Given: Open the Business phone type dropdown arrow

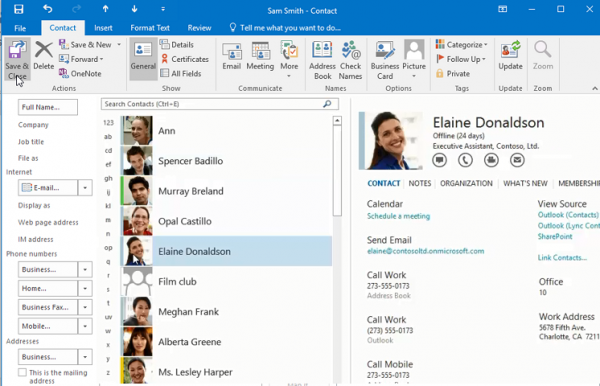Looking at the screenshot, I should pos(85,270).
